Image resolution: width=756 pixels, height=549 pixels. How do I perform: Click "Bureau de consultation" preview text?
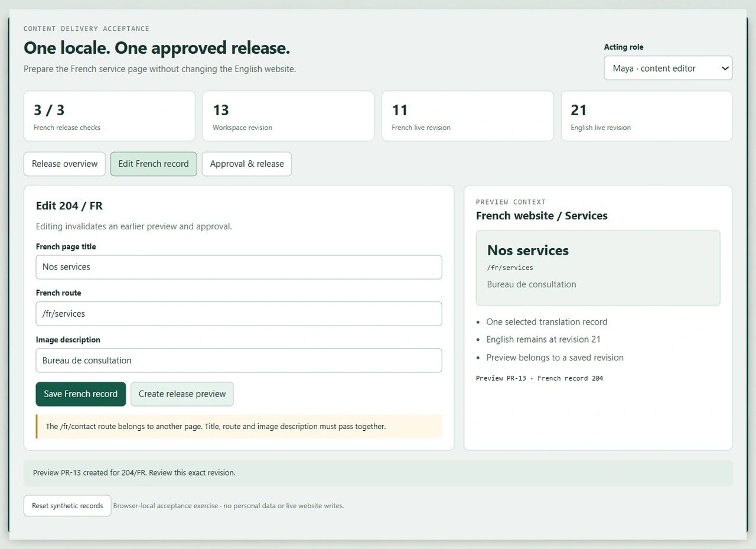click(532, 284)
